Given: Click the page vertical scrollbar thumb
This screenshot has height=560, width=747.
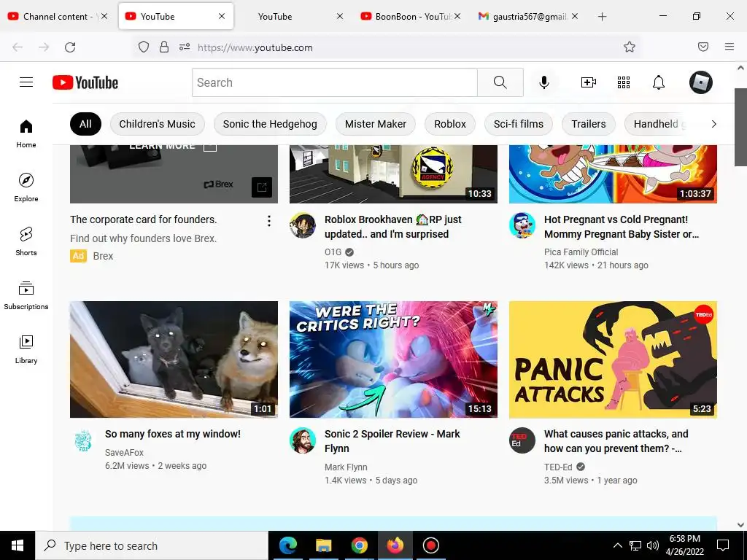Looking at the screenshot, I should (740, 127).
